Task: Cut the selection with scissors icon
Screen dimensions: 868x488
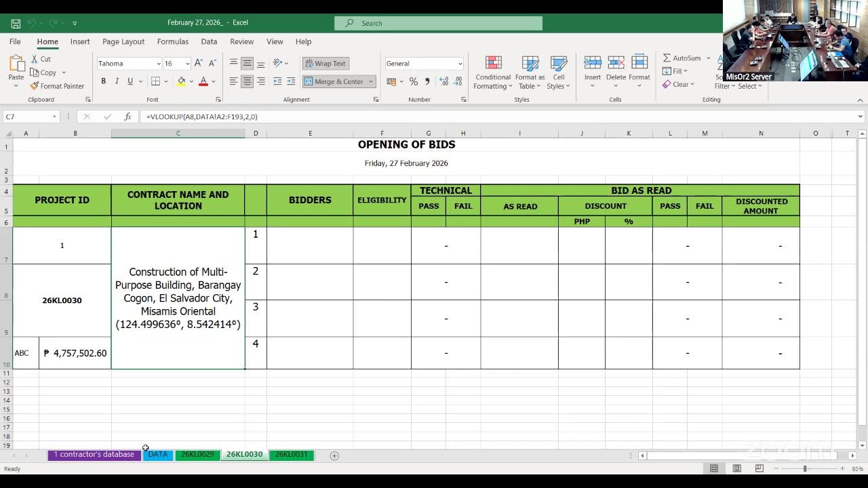Action: [35, 59]
